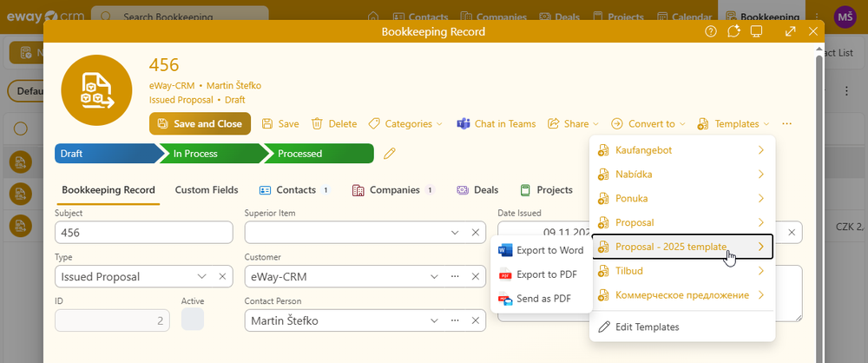Click the Delete trash icon
This screenshot has height=363, width=868.
[x=318, y=124]
